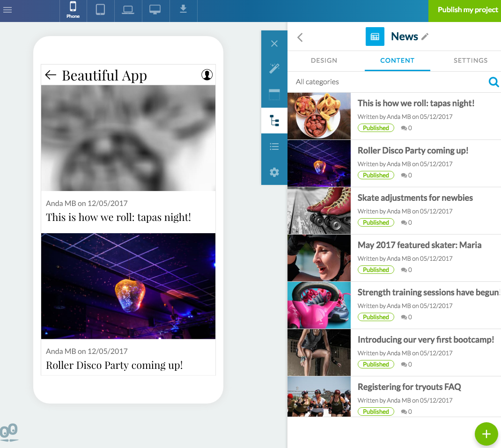Select Roller Disco Party thumbnail in list

click(x=319, y=163)
